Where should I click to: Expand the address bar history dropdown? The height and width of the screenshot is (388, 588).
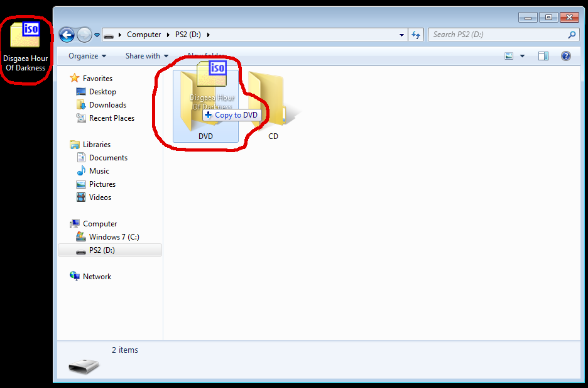coord(402,35)
